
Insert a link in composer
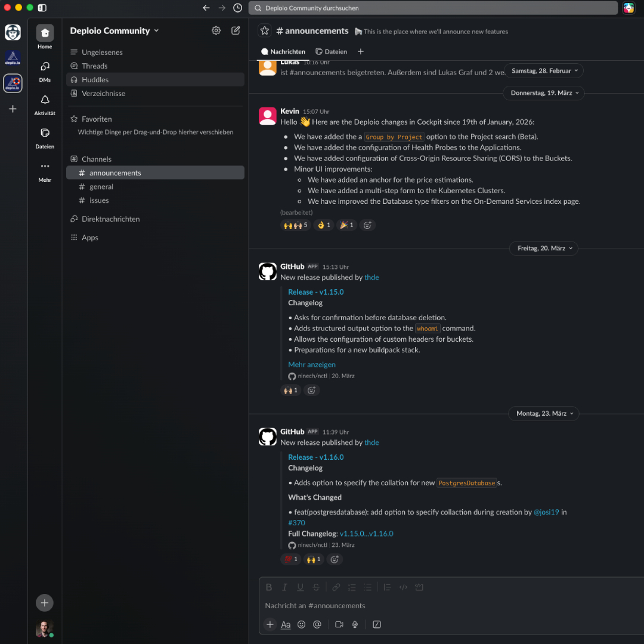click(x=336, y=587)
